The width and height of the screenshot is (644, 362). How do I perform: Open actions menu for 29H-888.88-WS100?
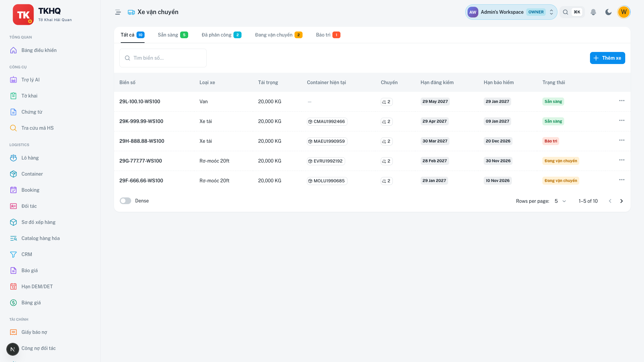(622, 140)
